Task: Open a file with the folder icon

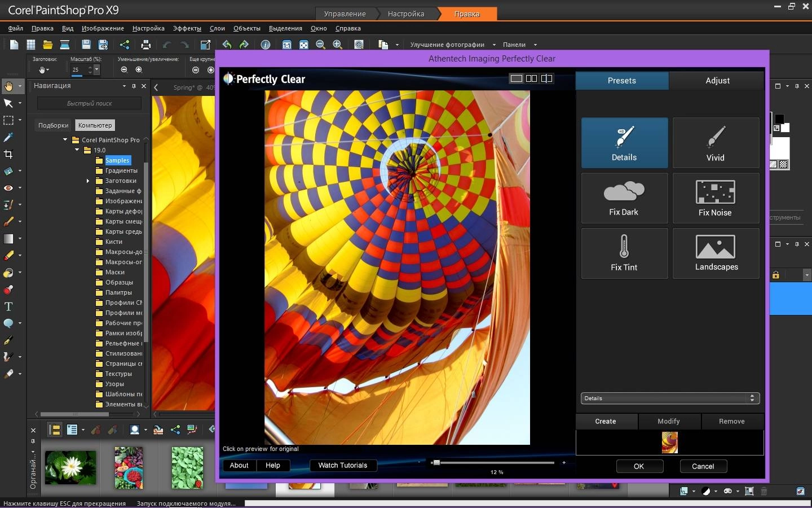Action: tap(48, 45)
